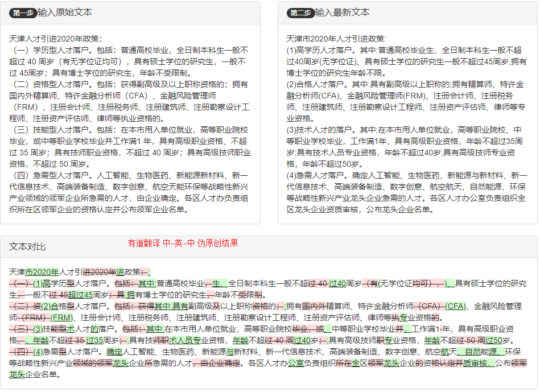540x392 pixels.
Task: Click deleted 进2020年 in the comparison result
Action: click(x=100, y=272)
